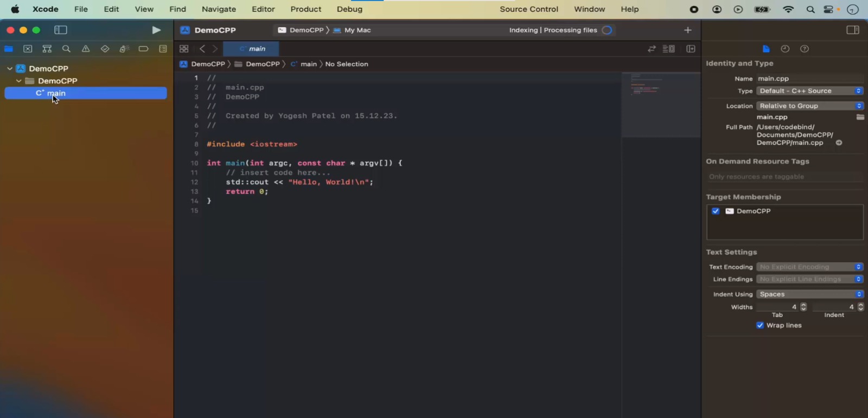Open the Wi-Fi status menu
The image size is (868, 418).
788,9
